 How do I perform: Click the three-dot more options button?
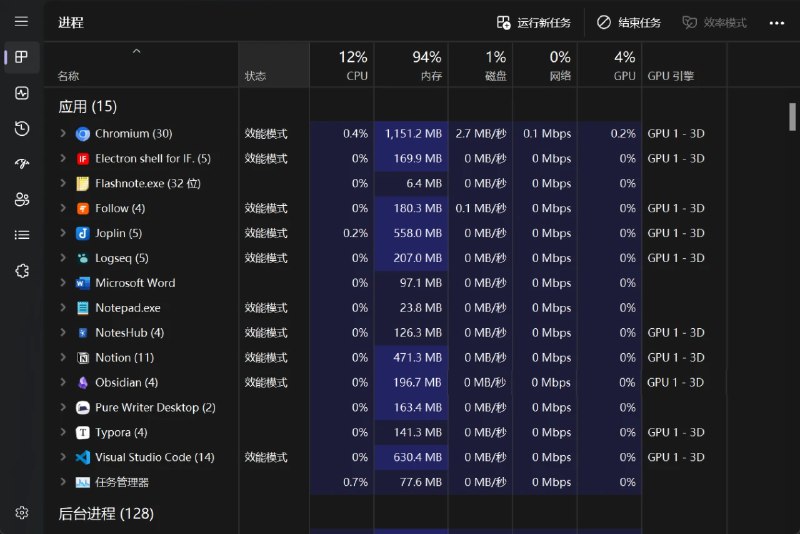[776, 22]
